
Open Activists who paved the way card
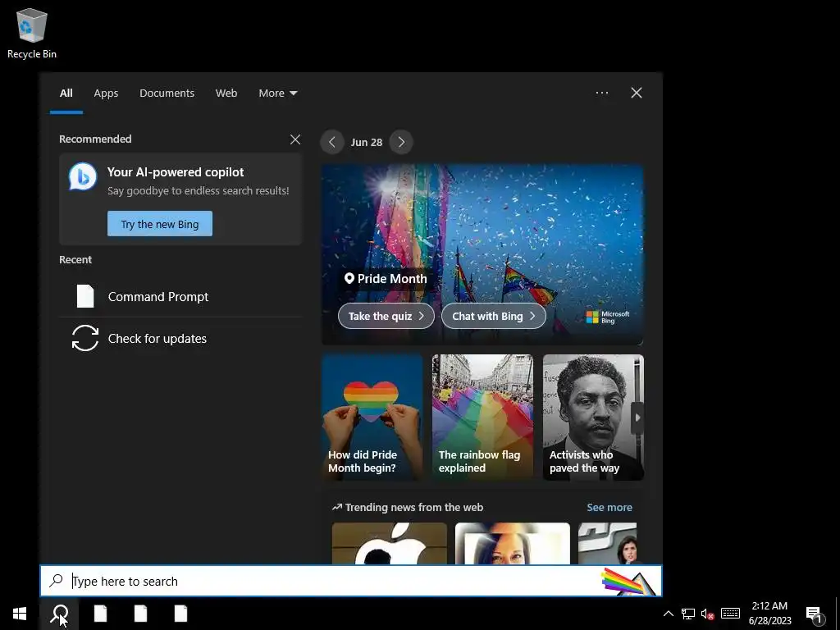pyautogui.click(x=593, y=418)
